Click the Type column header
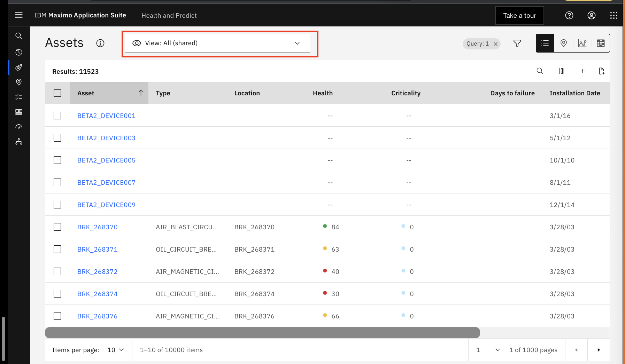This screenshot has width=625, height=364. click(x=163, y=93)
